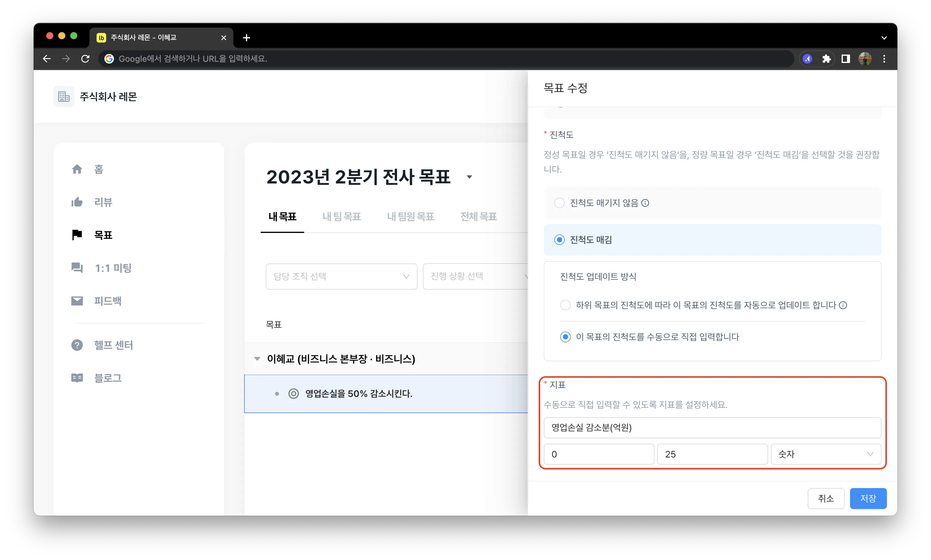Click the side panel icon in browser toolbar

point(846,58)
